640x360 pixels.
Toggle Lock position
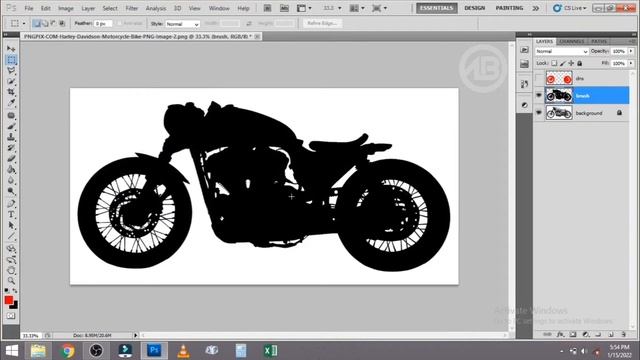click(571, 63)
